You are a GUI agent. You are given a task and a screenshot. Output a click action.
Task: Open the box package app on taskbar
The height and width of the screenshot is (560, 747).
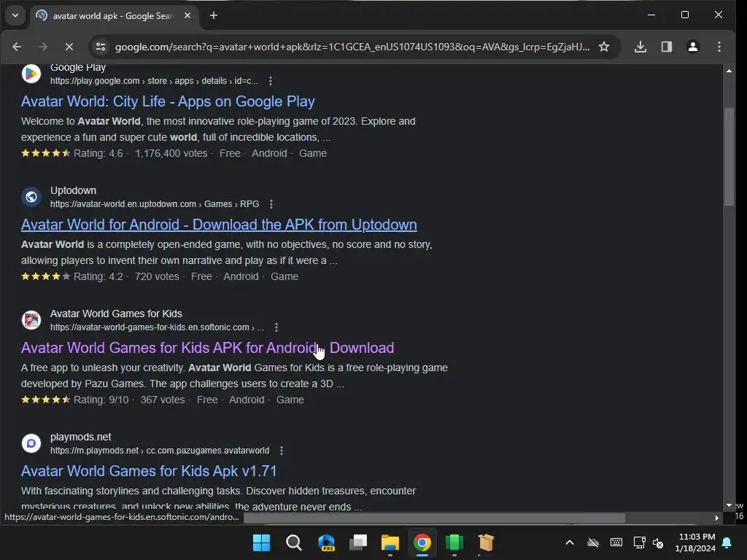[486, 542]
